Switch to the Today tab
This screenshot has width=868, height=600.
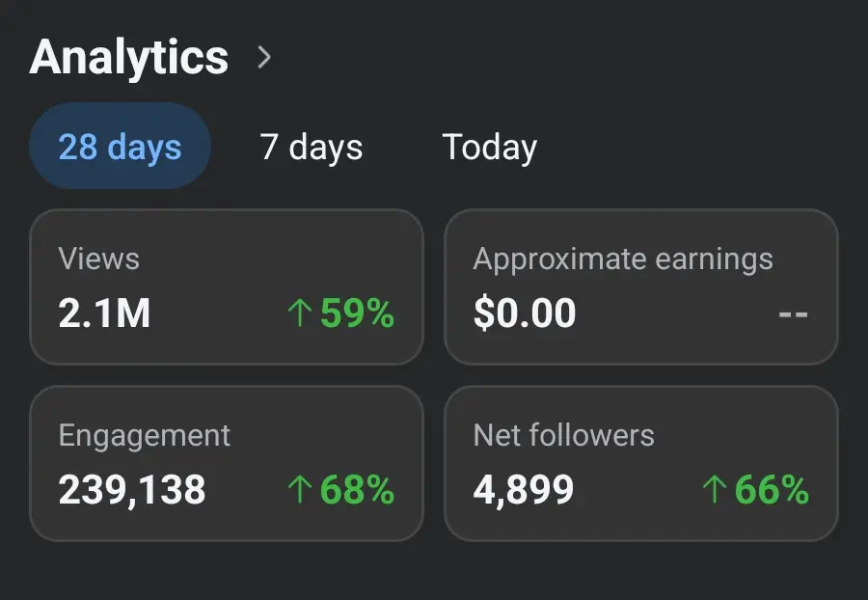489,148
